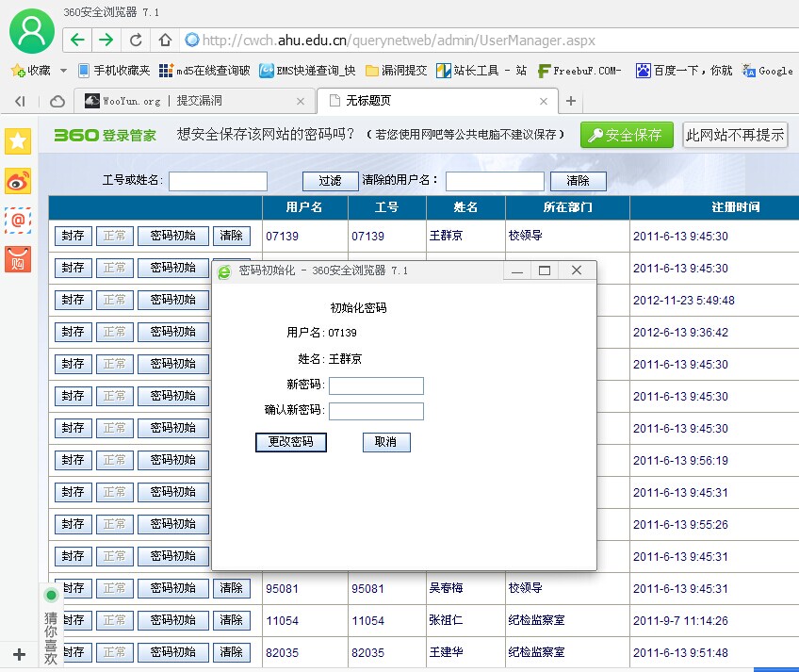Click the 取消 button in dialog
The height and width of the screenshot is (672, 799).
tap(386, 442)
